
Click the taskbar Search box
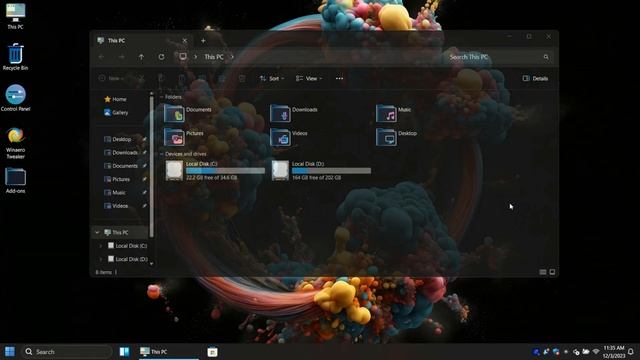[x=67, y=351]
